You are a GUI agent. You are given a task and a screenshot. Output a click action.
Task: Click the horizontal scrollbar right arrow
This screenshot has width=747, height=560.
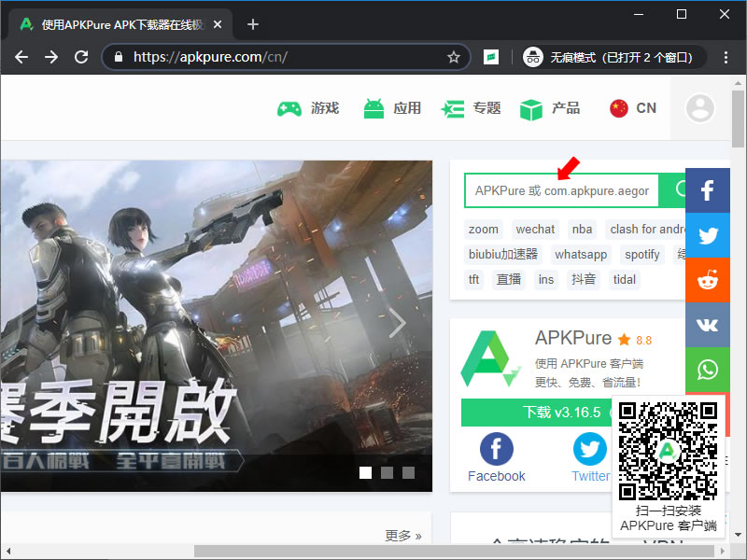(723, 551)
